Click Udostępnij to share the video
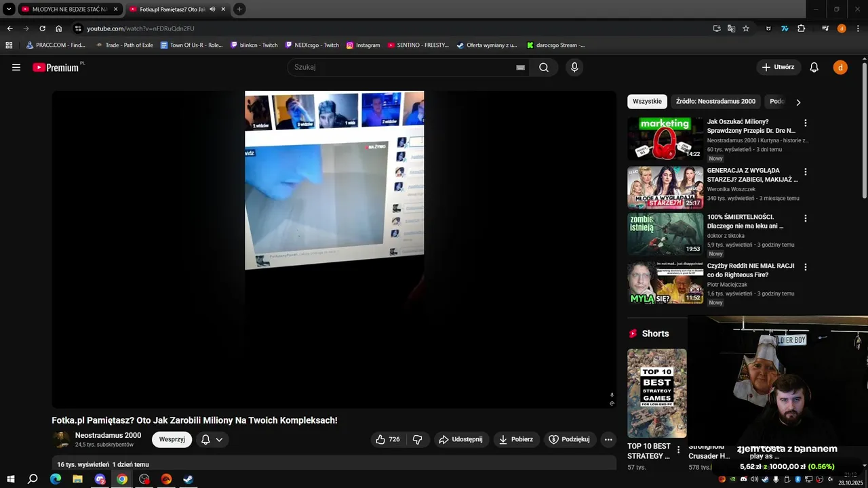Viewport: 868px width, 488px height. pyautogui.click(x=460, y=439)
